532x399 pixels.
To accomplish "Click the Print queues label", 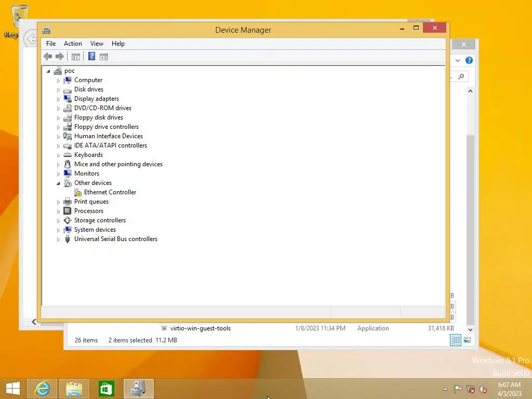I will [91, 202].
